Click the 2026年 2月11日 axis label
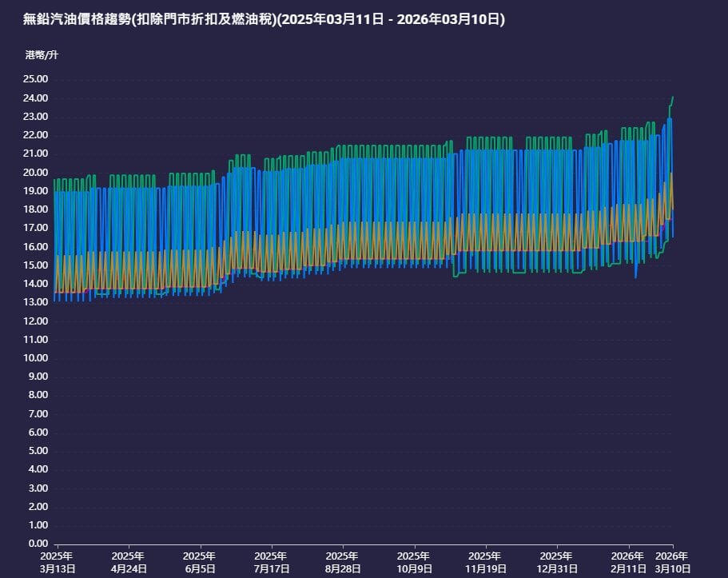This screenshot has height=578, width=728. 627,562
